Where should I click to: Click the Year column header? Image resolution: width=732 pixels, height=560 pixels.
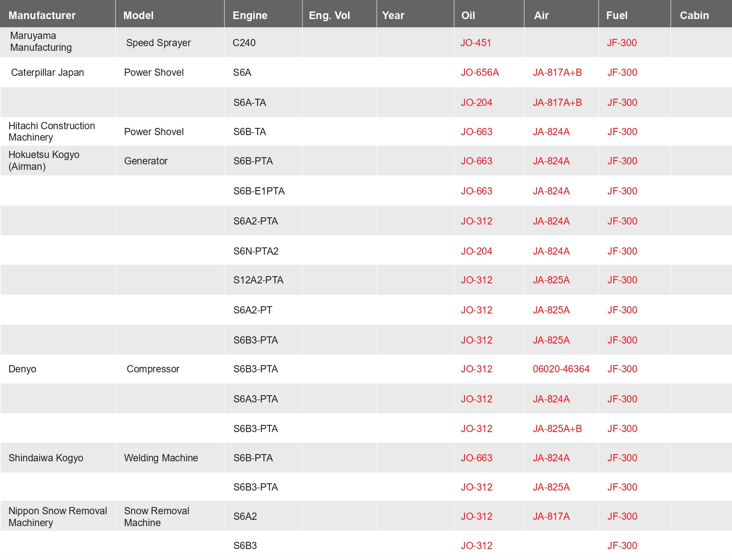click(x=393, y=15)
